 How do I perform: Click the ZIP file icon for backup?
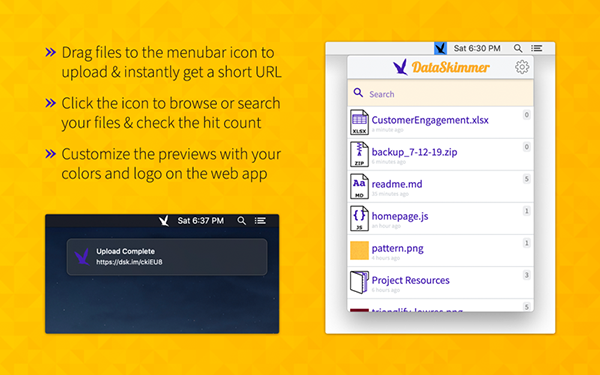coord(359,154)
